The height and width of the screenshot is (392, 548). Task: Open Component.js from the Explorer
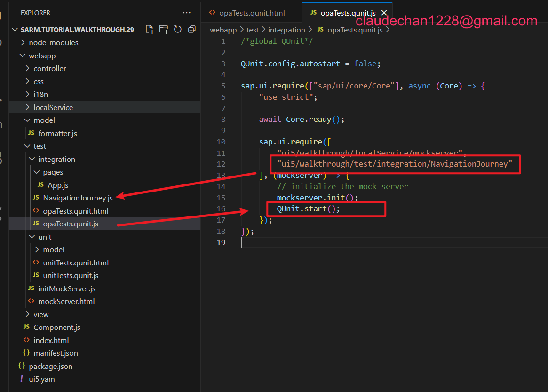point(56,327)
